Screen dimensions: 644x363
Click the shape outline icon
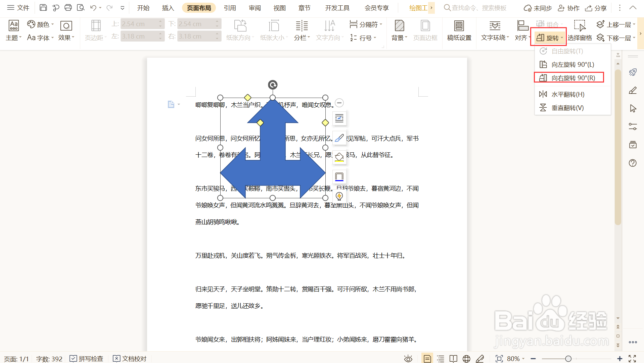pos(339,176)
